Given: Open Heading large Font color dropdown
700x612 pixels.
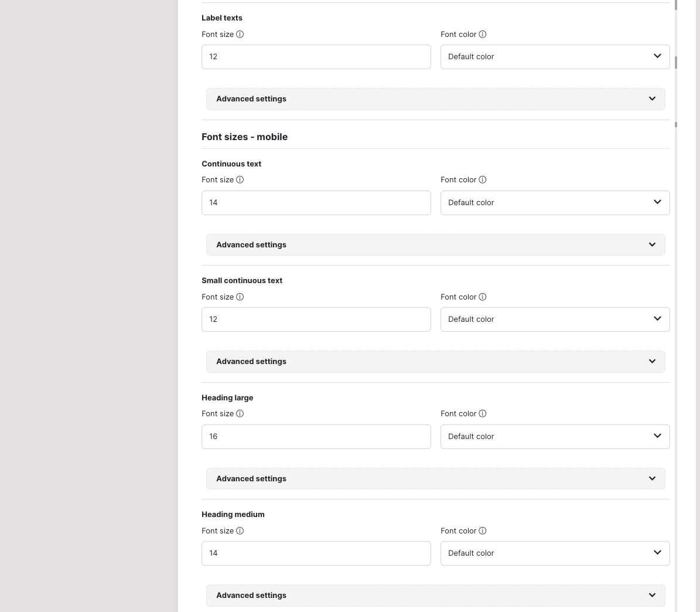Looking at the screenshot, I should 555,437.
